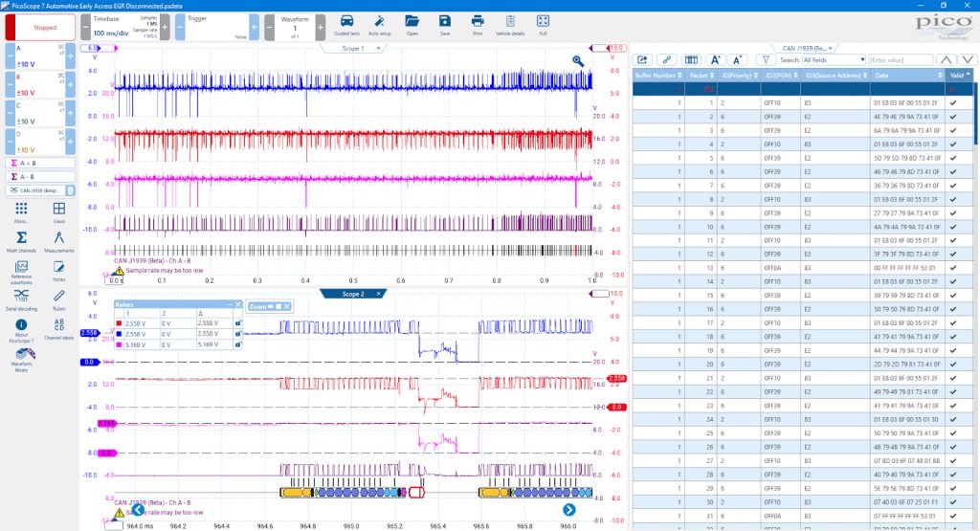Toggle lock on the first rulers row
Viewport: 980px width, 531px height.
coord(237,323)
